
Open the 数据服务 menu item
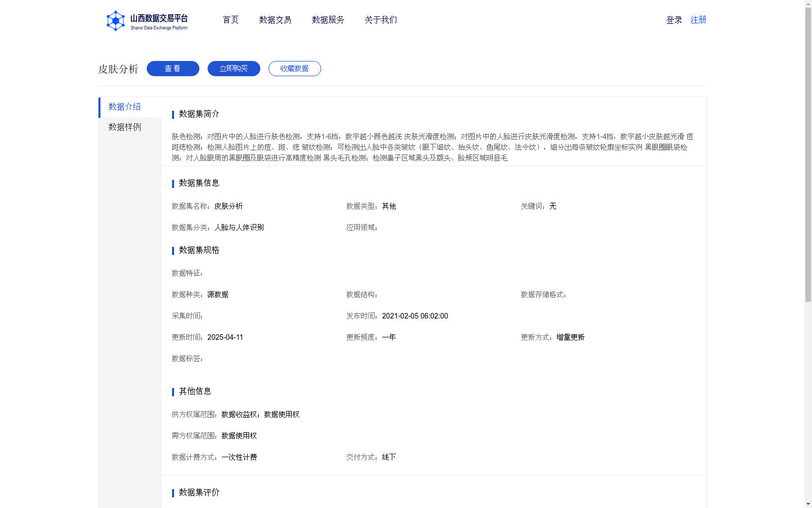(x=328, y=20)
